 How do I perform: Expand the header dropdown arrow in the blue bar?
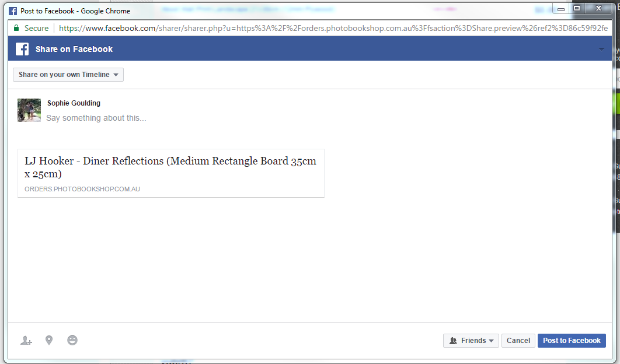pos(601,49)
